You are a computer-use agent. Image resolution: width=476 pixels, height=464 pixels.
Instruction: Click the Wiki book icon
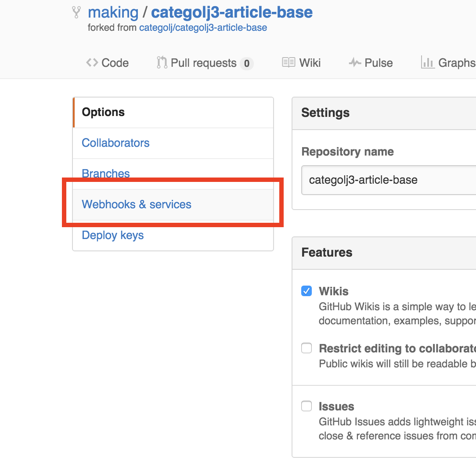(x=288, y=63)
